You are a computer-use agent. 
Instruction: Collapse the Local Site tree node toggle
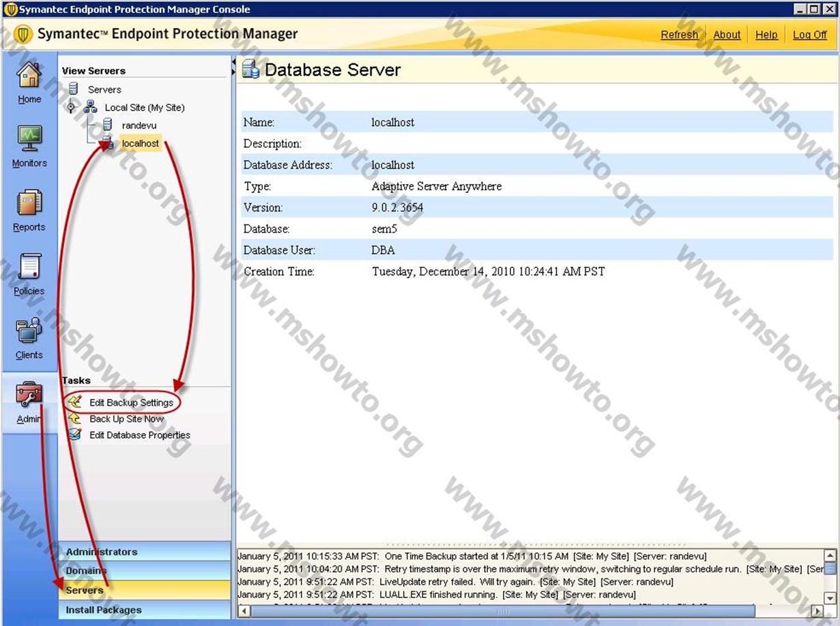71,107
